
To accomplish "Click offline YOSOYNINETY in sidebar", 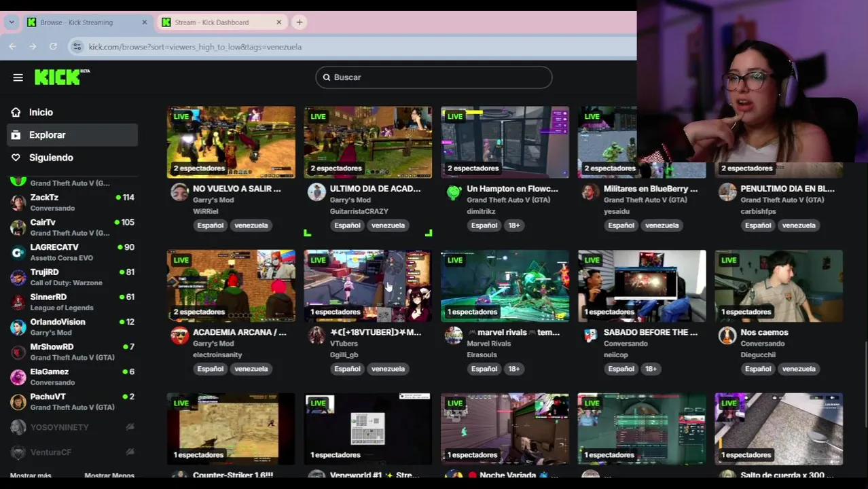I will [73, 427].
